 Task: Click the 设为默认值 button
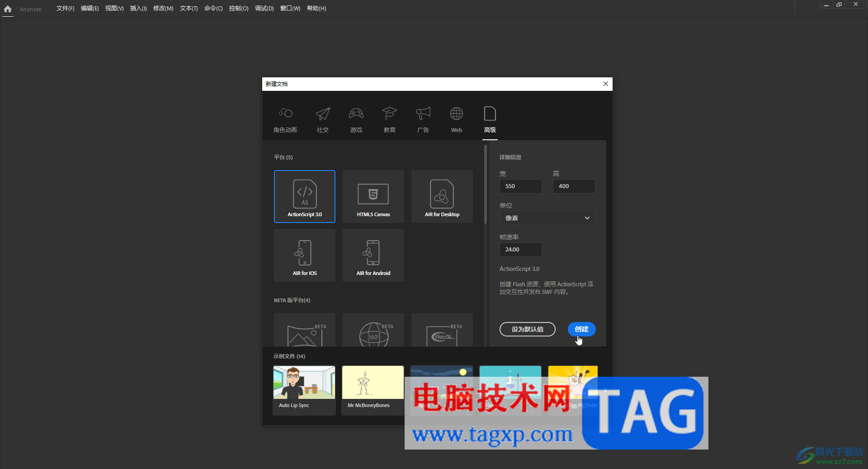coord(527,329)
